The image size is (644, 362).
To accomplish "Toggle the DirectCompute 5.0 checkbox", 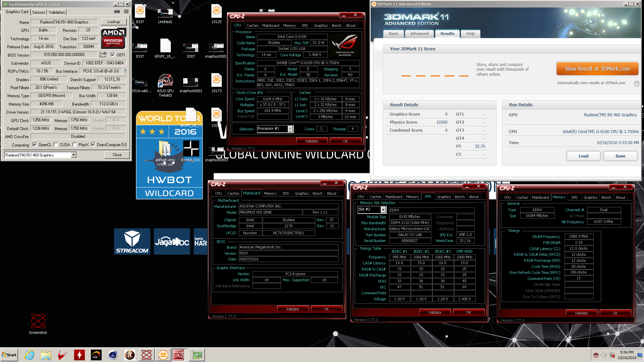I will tap(93, 145).
